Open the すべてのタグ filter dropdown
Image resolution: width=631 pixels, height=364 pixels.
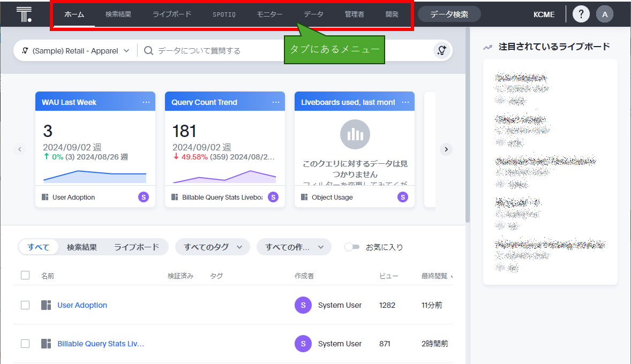(x=213, y=247)
